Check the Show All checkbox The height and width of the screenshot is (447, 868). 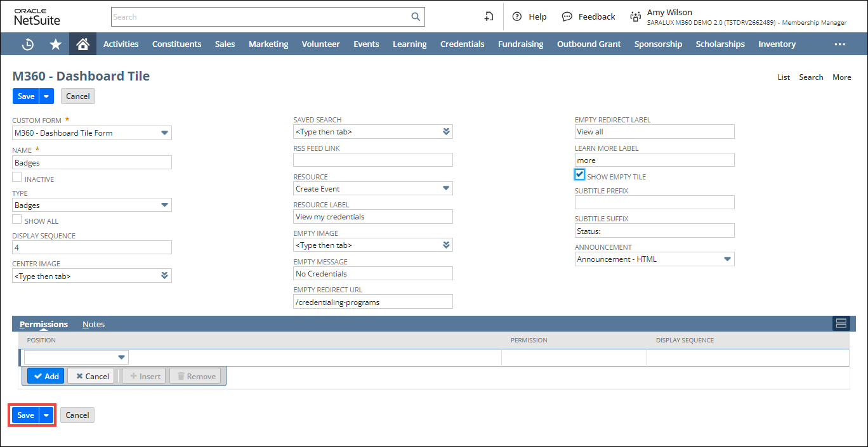tap(17, 219)
